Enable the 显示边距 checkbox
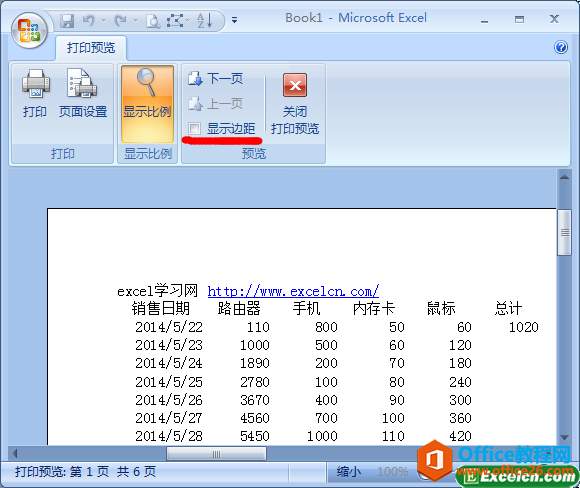 tap(194, 128)
